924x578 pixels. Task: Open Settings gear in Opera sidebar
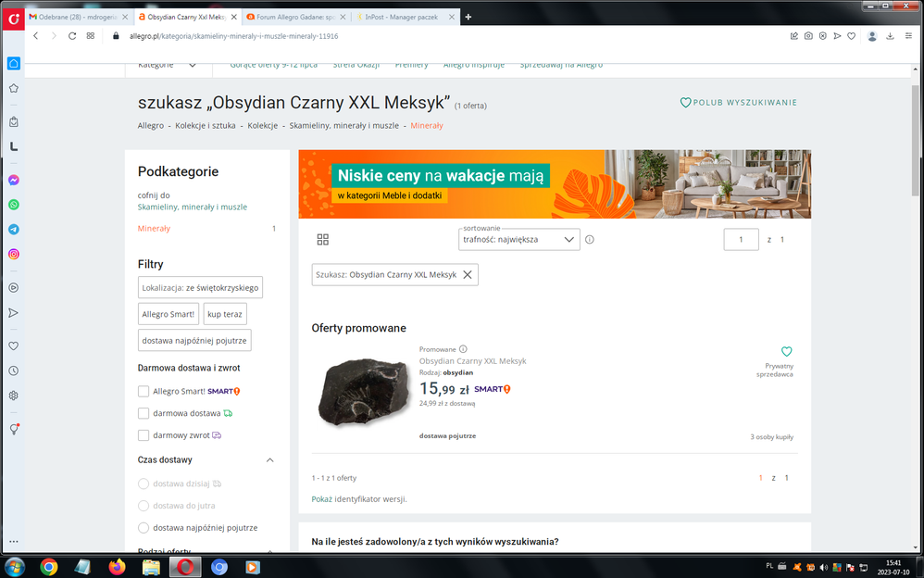pos(14,396)
